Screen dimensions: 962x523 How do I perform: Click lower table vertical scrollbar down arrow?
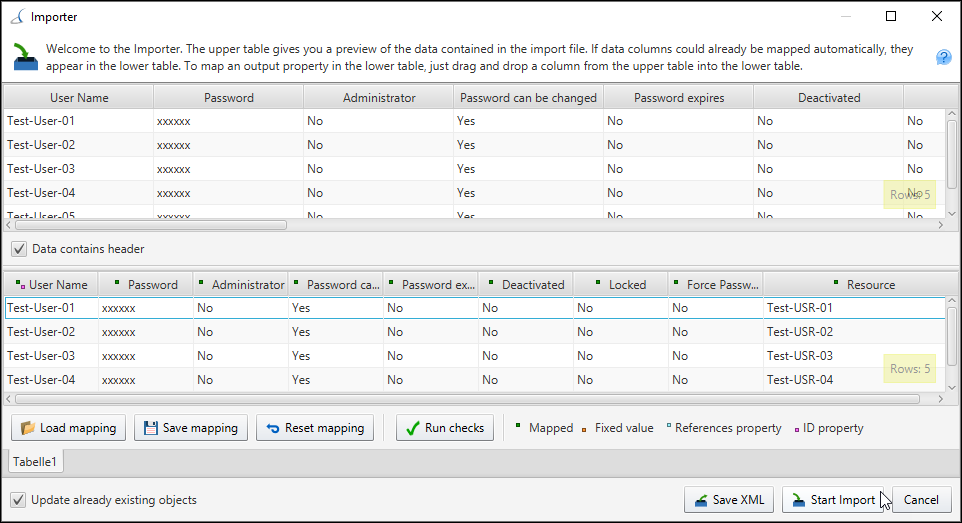pyautogui.click(x=952, y=387)
